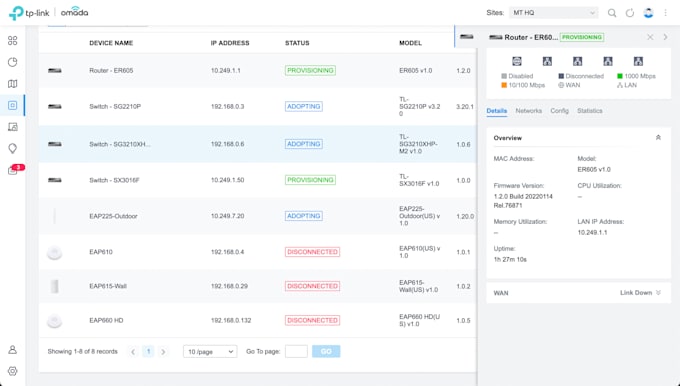Click the third port icon of the router
Image resolution: width=680 pixels, height=386 pixels.
577,61
